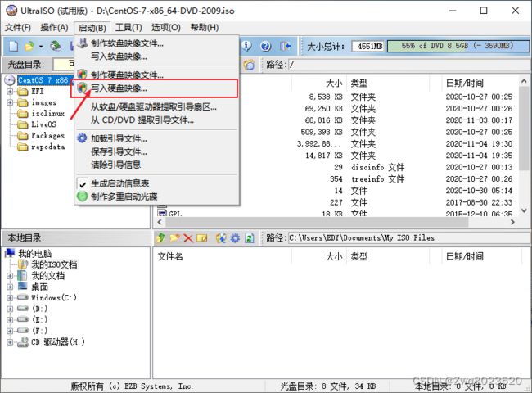Click the disc path field showing /
The height and width of the screenshot is (393, 532).
(408, 65)
